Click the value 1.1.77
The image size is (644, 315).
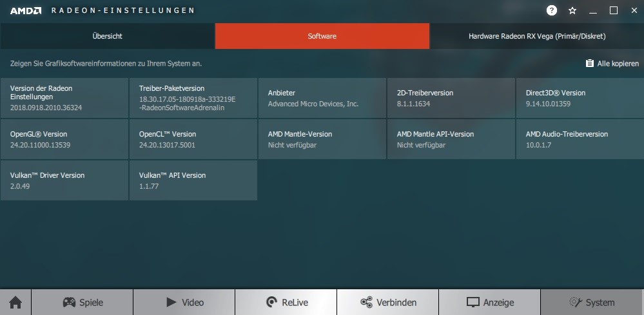[149, 186]
